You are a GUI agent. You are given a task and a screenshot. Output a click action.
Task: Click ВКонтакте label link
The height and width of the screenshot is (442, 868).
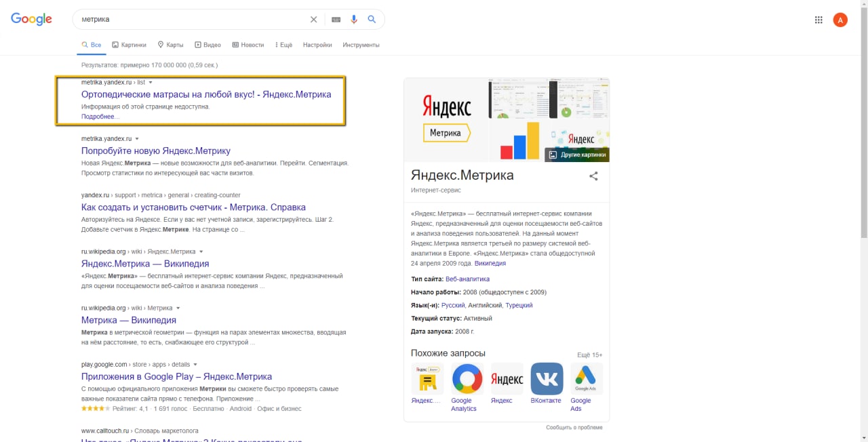[x=546, y=401]
